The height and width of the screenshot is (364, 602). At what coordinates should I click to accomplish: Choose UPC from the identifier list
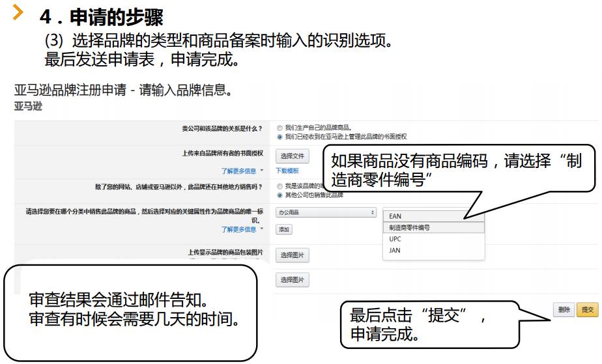[x=434, y=239]
